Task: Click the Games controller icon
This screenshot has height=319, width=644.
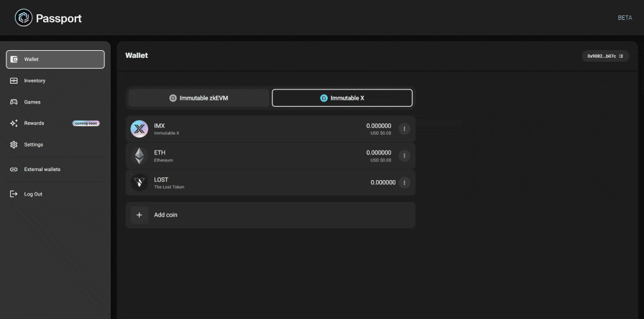Action: coord(14,102)
